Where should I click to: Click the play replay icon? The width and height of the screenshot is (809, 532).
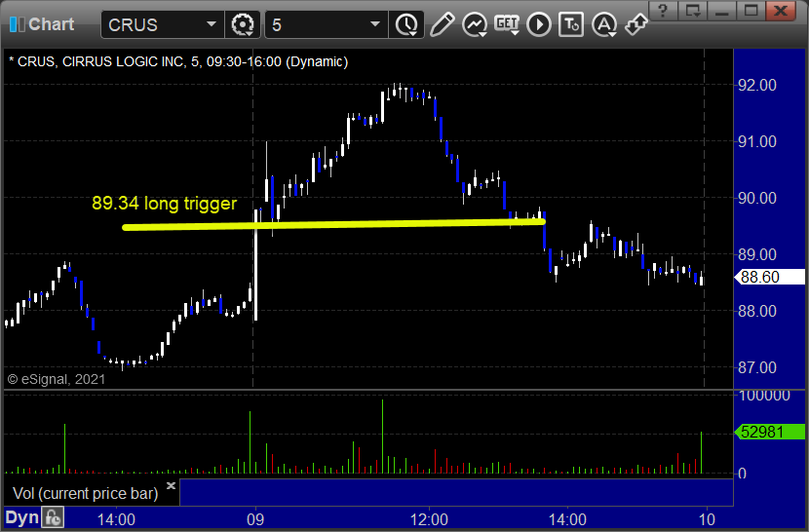(539, 24)
